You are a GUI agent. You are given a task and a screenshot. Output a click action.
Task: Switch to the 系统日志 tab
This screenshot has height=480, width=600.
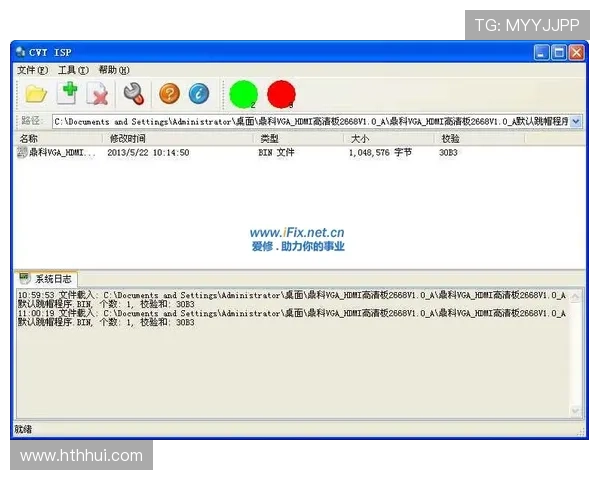[x=48, y=278]
